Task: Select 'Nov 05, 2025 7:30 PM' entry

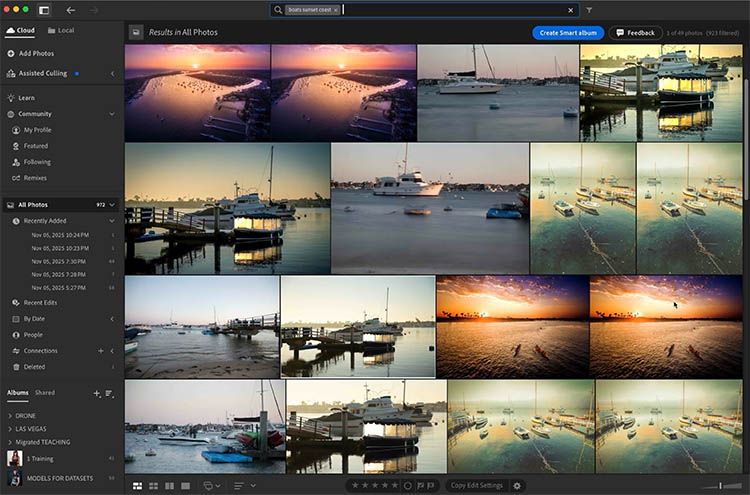Action: [x=59, y=262]
